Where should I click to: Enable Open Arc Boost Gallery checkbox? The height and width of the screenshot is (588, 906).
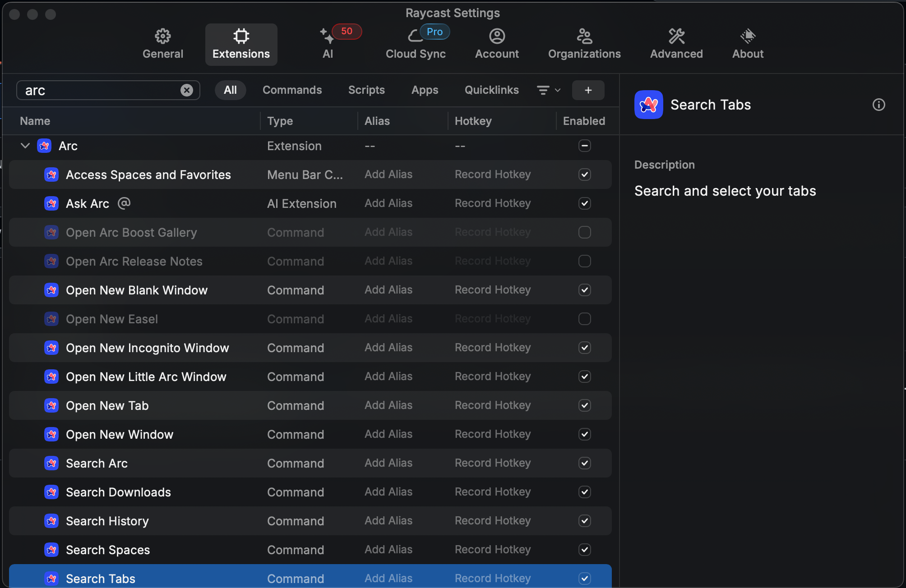585,232
